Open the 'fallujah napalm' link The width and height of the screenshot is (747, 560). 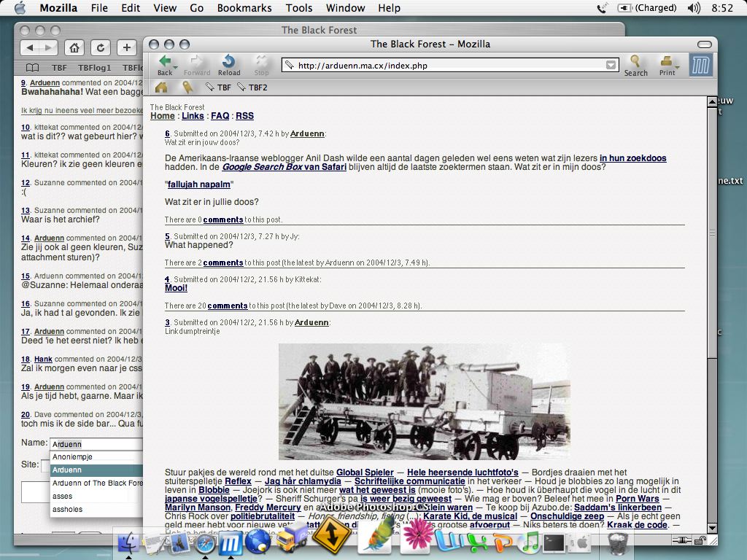(199, 184)
